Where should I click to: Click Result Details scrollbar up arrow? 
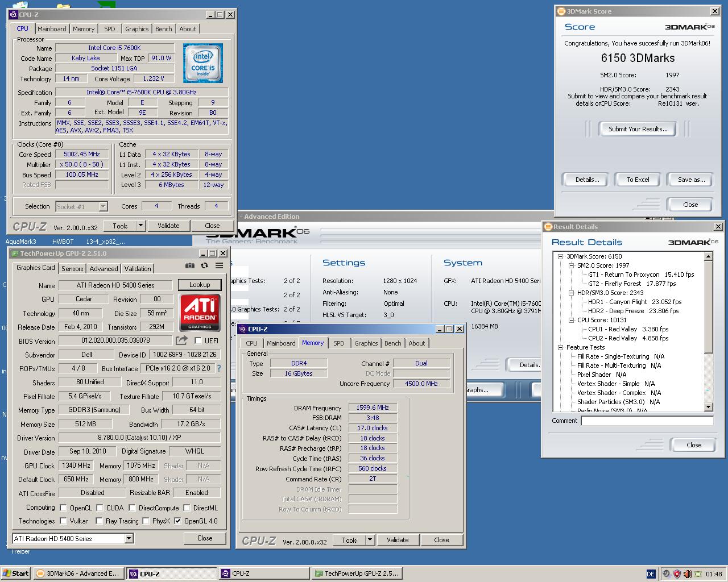point(709,257)
